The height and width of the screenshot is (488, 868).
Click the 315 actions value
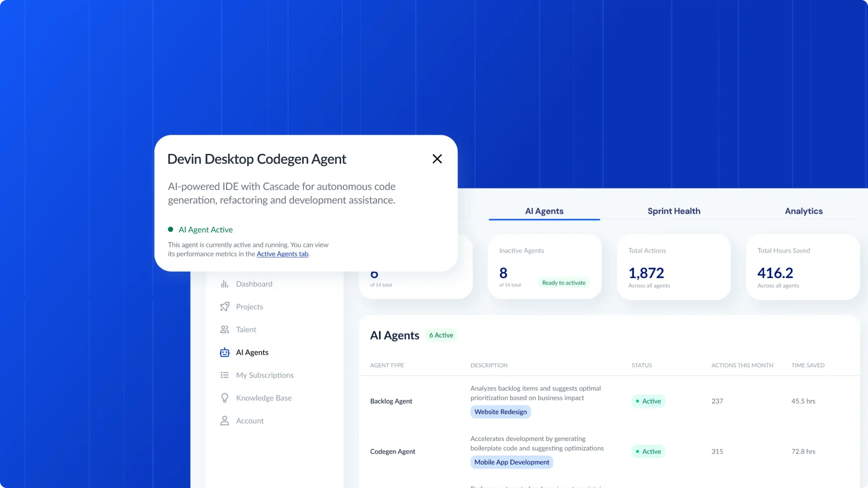click(717, 452)
